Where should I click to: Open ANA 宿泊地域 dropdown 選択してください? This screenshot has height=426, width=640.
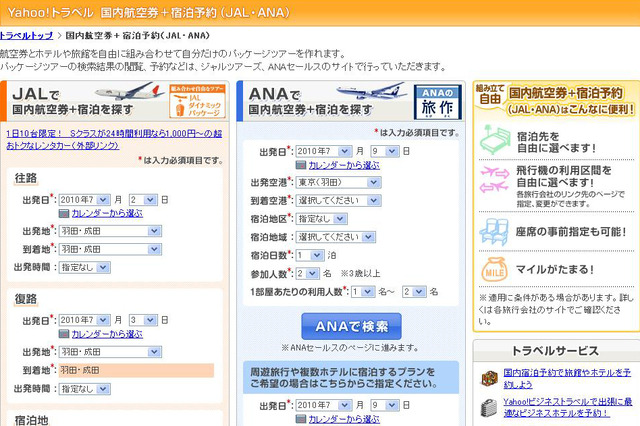click(336, 237)
